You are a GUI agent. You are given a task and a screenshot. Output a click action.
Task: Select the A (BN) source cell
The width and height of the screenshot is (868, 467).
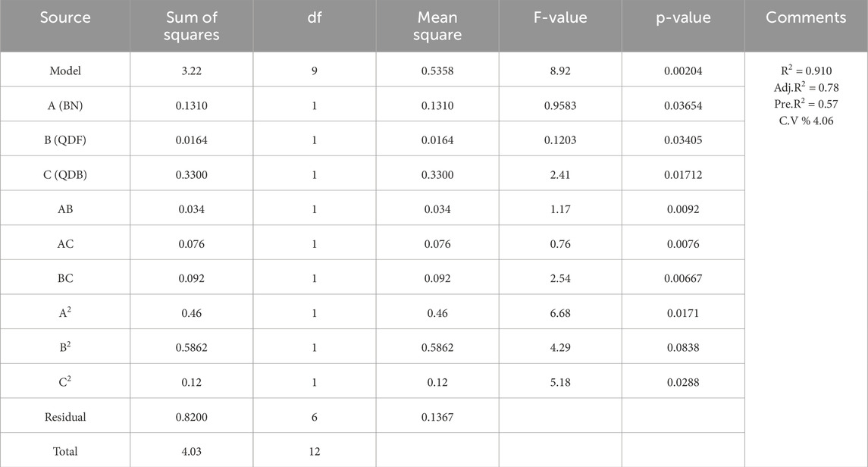65,105
